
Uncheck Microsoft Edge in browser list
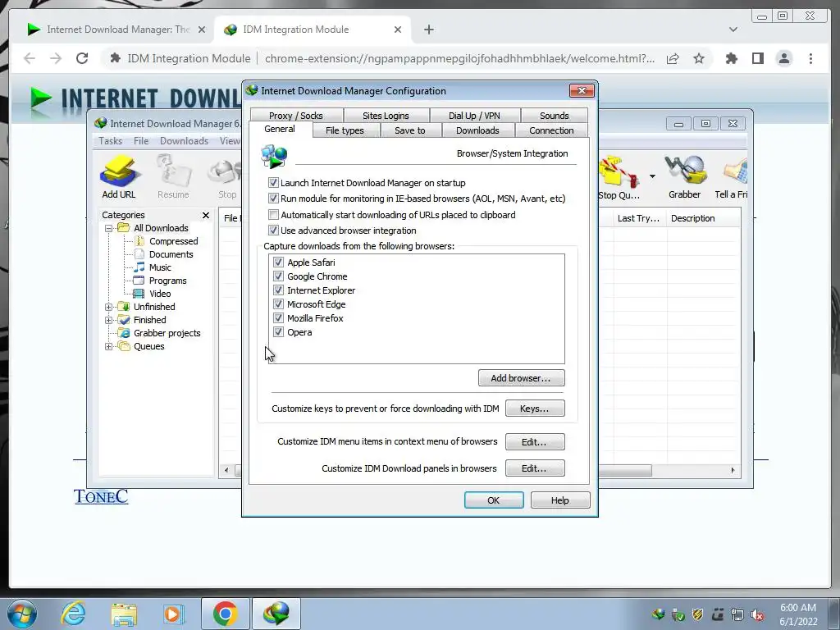click(278, 304)
